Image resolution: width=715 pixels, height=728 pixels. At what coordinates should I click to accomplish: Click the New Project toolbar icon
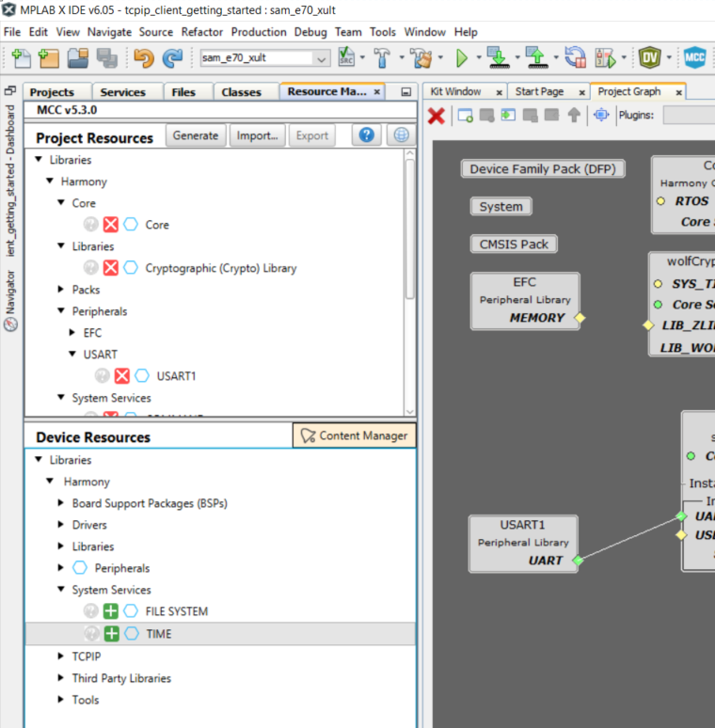coord(48,58)
